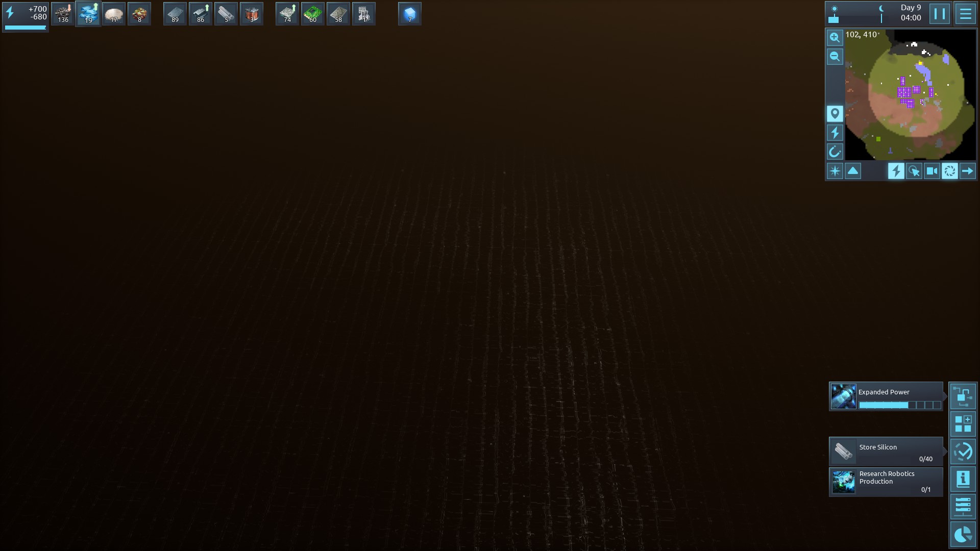Image resolution: width=980 pixels, height=551 pixels.
Task: Open the statistics pie chart panel
Action: coord(963,534)
